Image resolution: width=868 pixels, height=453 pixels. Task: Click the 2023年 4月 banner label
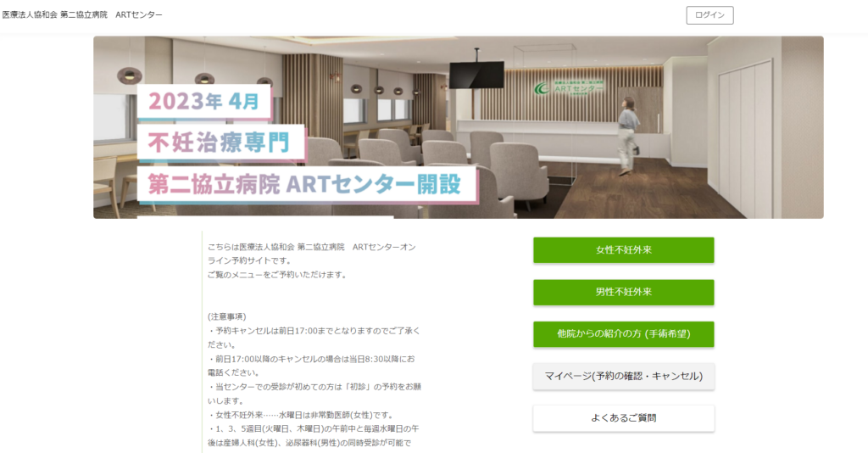203,101
